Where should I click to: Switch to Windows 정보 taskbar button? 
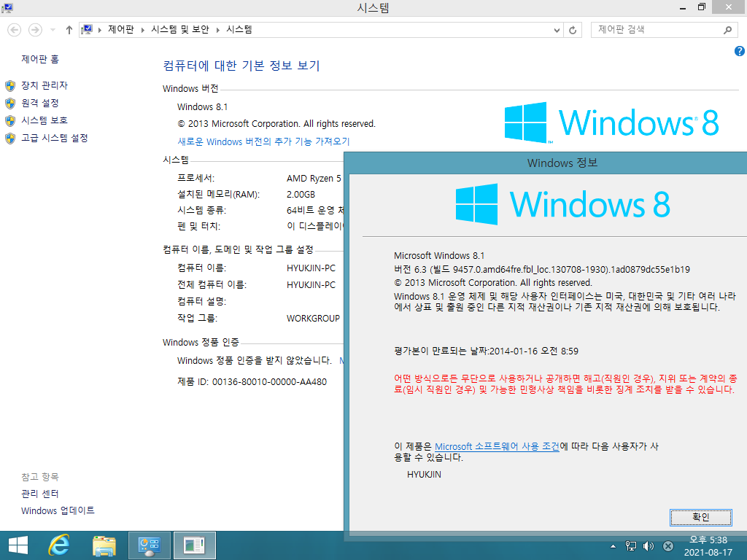(194, 545)
